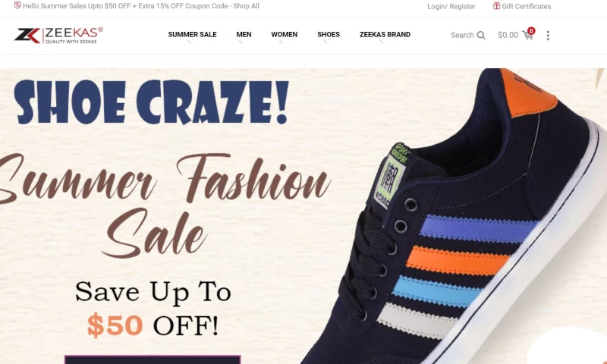Click the Shoe Craze summer sale banner
Image resolution: width=607 pixels, height=364 pixels.
click(x=303, y=216)
